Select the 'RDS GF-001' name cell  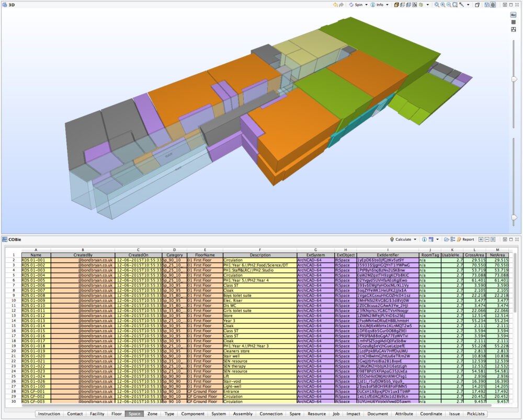36,391
